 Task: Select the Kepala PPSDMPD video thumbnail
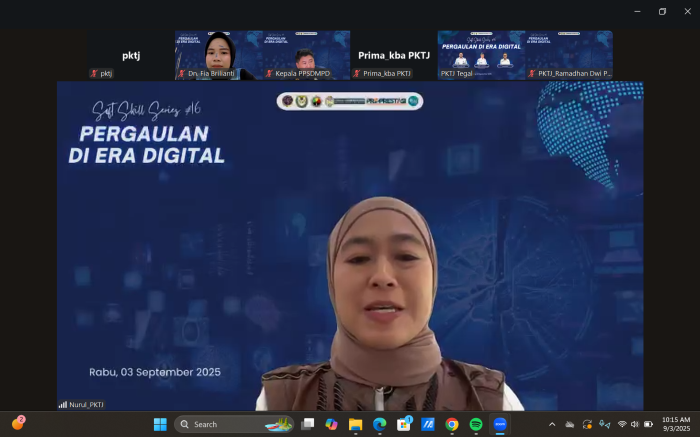[306, 55]
